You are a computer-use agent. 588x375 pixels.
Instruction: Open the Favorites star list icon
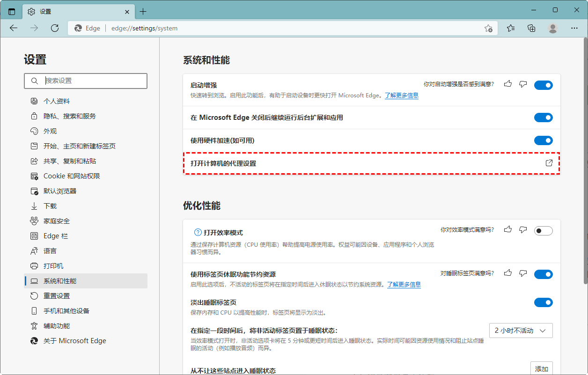coord(511,28)
